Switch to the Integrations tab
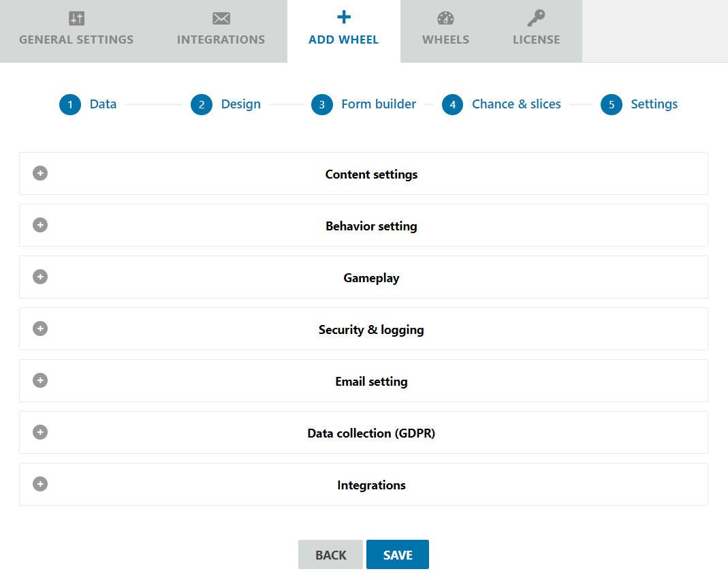728x580 pixels. (221, 31)
